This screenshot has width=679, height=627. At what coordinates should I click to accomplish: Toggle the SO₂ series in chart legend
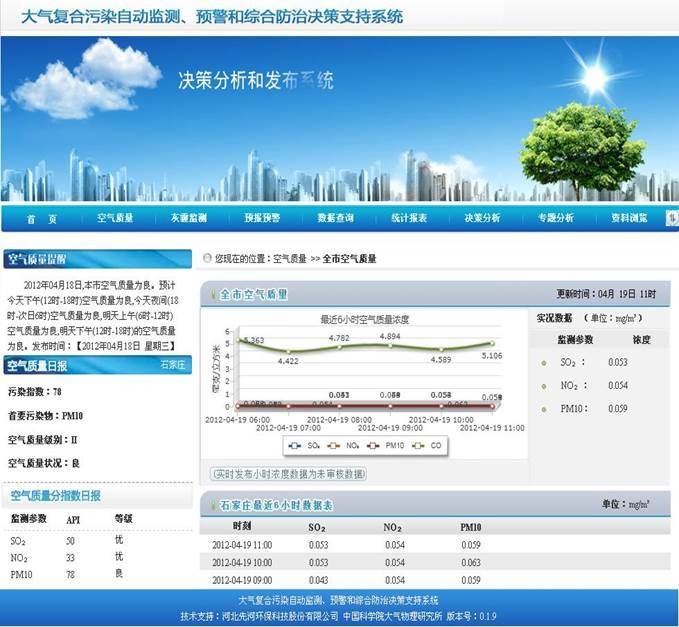click(x=300, y=444)
